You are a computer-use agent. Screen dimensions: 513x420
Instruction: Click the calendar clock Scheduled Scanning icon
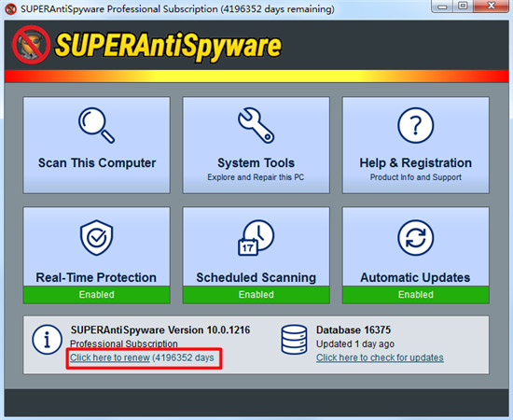pos(256,238)
